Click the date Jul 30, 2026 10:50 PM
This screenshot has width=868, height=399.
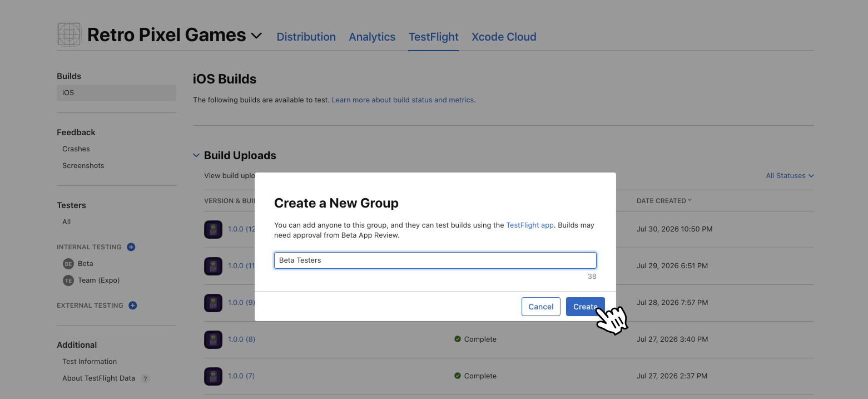[674, 229]
